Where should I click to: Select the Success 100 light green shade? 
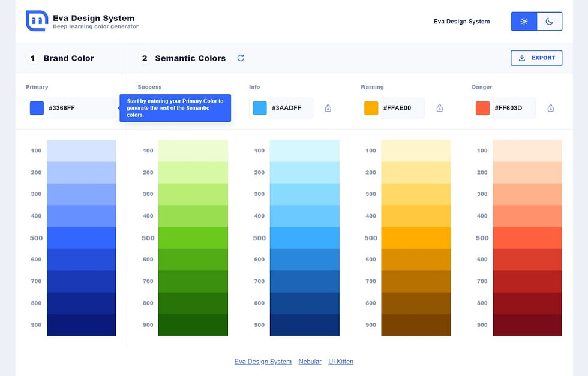[x=193, y=151]
